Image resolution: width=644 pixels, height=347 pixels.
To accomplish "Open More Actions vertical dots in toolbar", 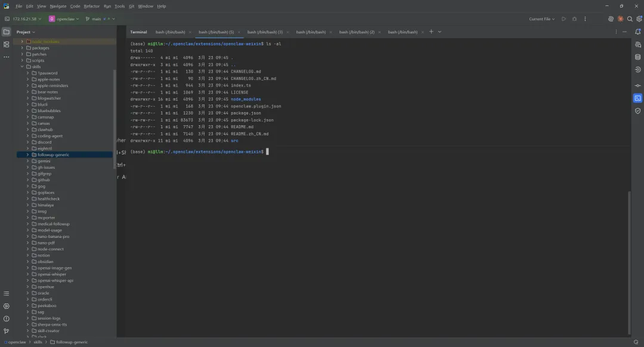I will pos(585,19).
